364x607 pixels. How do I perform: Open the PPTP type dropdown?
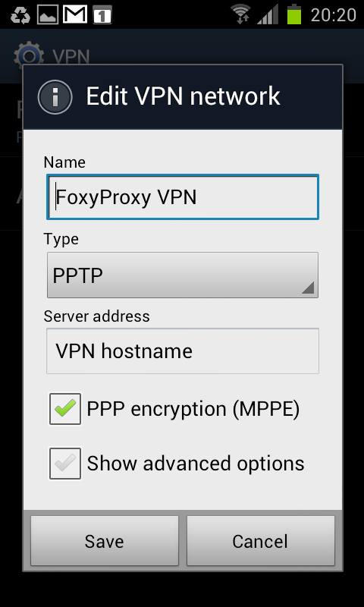[183, 275]
